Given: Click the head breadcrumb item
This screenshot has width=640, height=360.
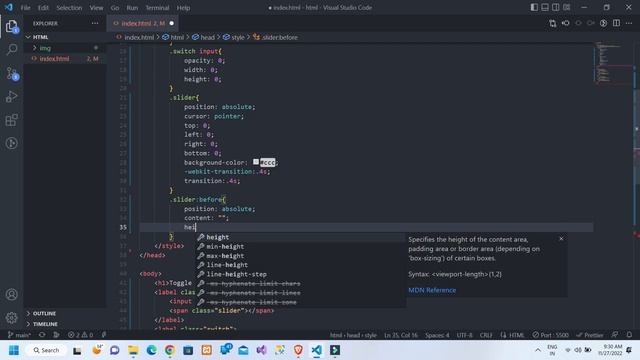Looking at the screenshot, I should (x=203, y=37).
